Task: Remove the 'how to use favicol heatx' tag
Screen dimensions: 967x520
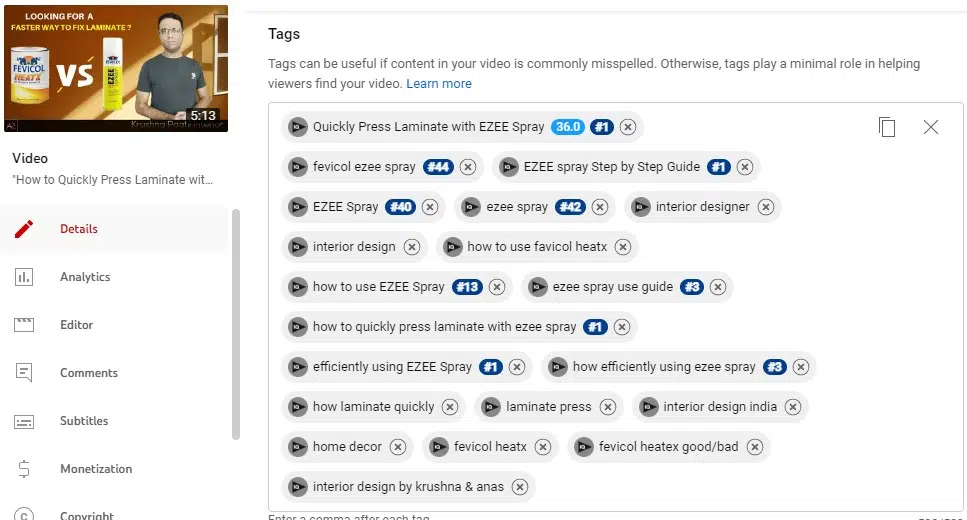Action: point(623,247)
